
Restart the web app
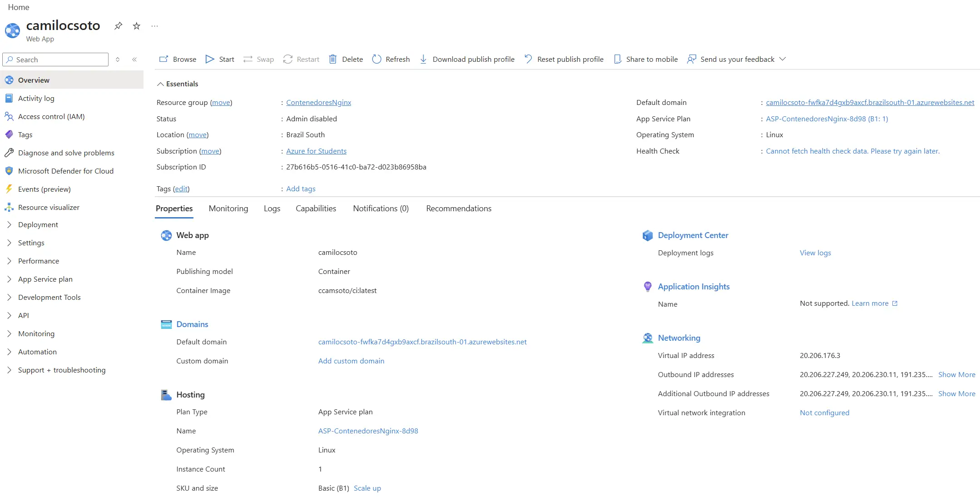[301, 59]
